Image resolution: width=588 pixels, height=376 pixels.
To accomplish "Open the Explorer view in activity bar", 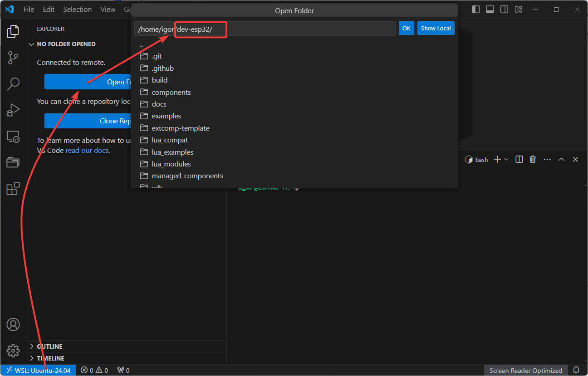I will 13,31.
